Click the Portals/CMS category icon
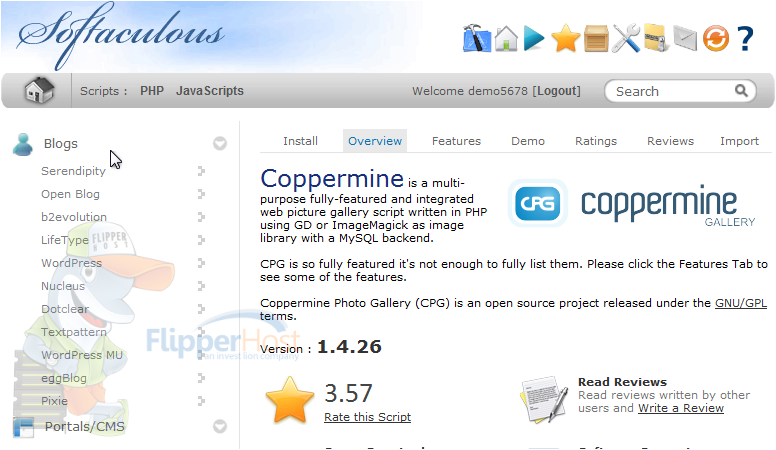 pos(23,428)
